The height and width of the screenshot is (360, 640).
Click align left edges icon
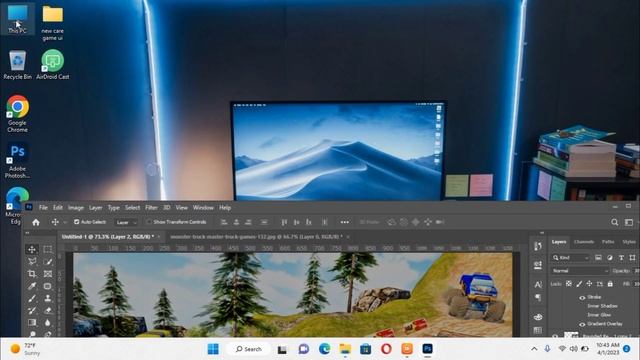pos(224,222)
